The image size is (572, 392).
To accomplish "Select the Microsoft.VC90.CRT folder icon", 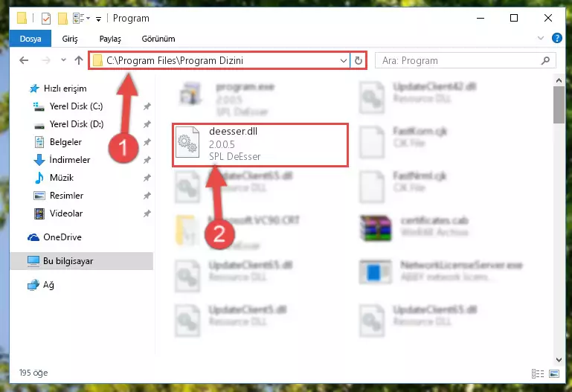I will 187,230.
